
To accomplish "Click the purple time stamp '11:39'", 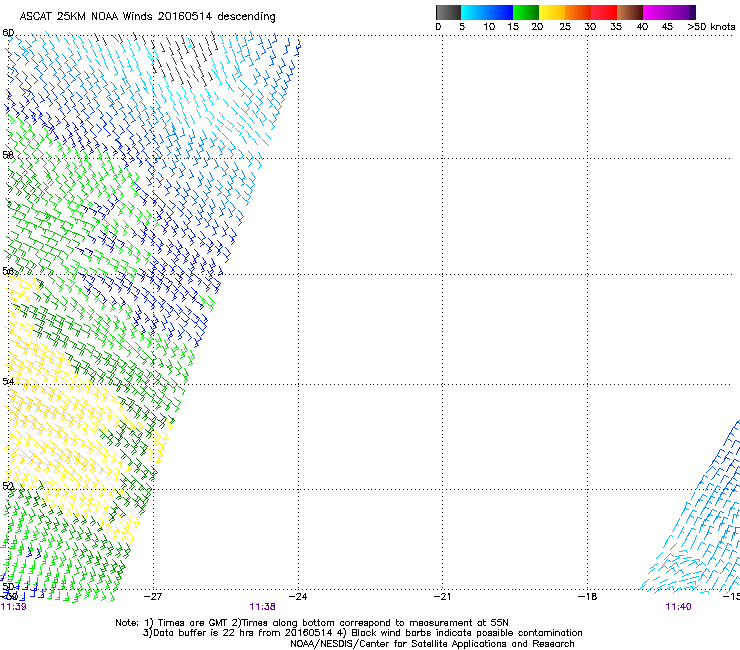I will click(x=14, y=607).
